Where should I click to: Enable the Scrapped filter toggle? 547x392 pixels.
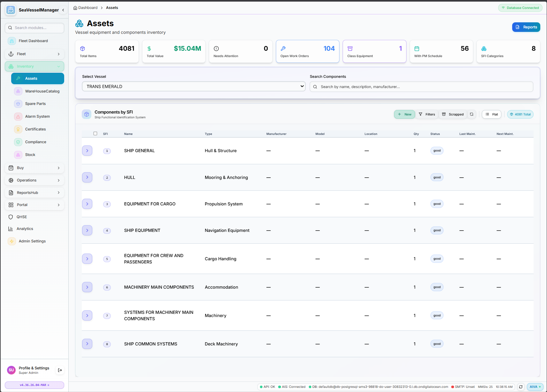tap(452, 114)
